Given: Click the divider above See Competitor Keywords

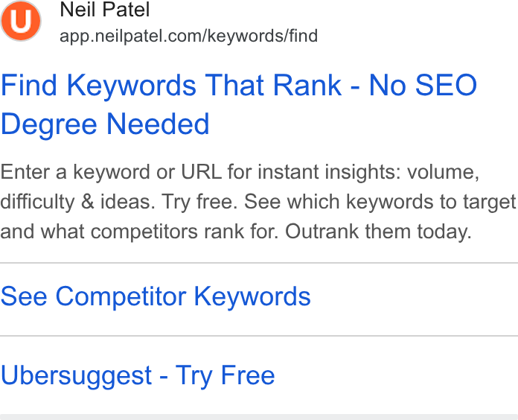Looking at the screenshot, I should 259,263.
